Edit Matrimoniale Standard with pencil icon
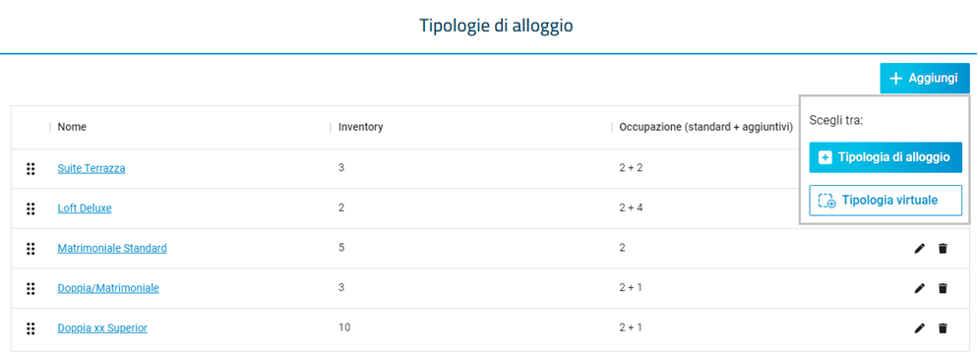This screenshot has height=354, width=980. [919, 249]
